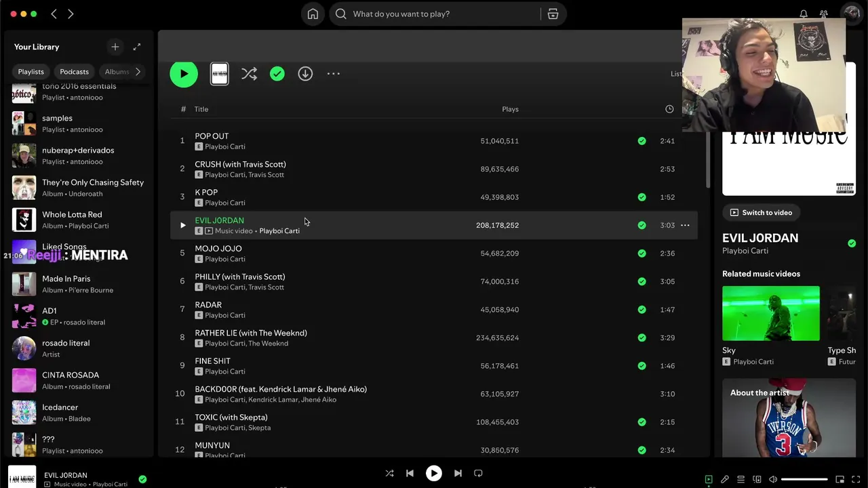Select the Playlists filter chip
Image resolution: width=868 pixels, height=488 pixels.
tap(31, 71)
